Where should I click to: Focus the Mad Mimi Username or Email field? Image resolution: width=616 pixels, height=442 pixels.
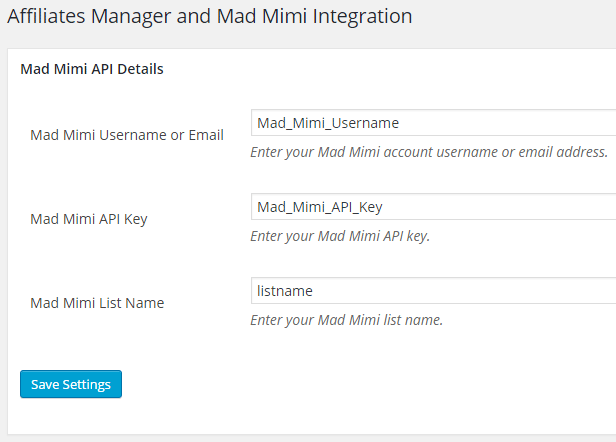click(x=433, y=123)
